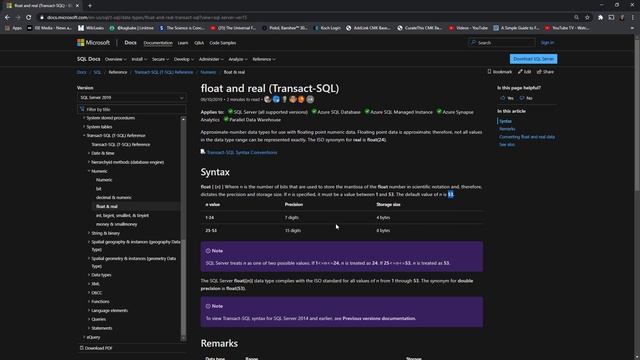The height and width of the screenshot is (360, 640).
Task: Expand the xQuery tree node
Action: tap(84, 337)
